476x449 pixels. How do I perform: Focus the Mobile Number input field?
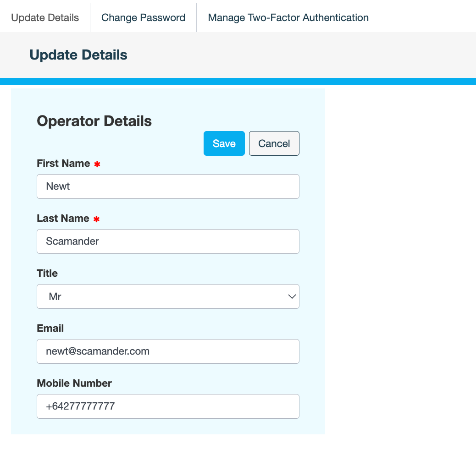point(168,406)
